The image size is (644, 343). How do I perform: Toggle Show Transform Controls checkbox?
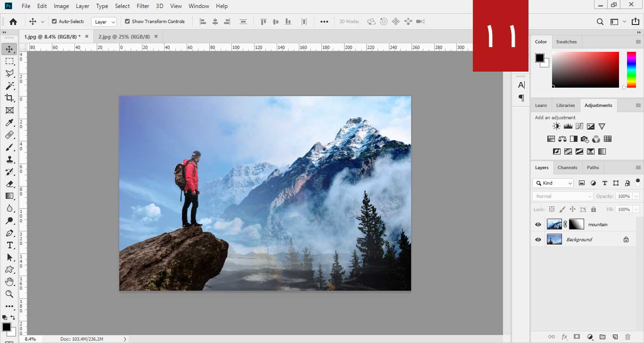tap(127, 21)
